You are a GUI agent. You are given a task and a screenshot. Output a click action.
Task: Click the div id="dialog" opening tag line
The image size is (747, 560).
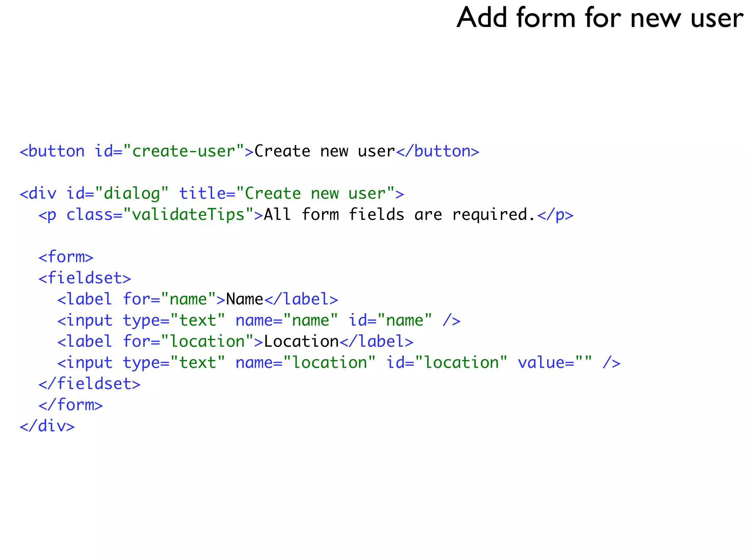point(212,194)
